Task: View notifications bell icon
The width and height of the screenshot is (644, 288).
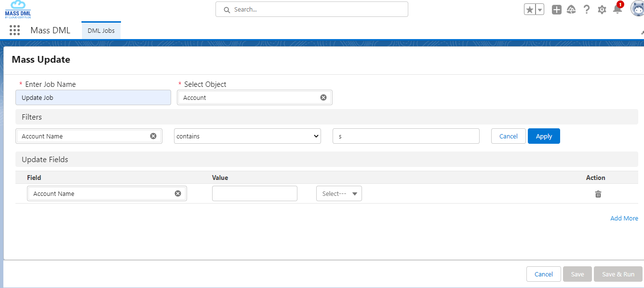Action: point(617,9)
